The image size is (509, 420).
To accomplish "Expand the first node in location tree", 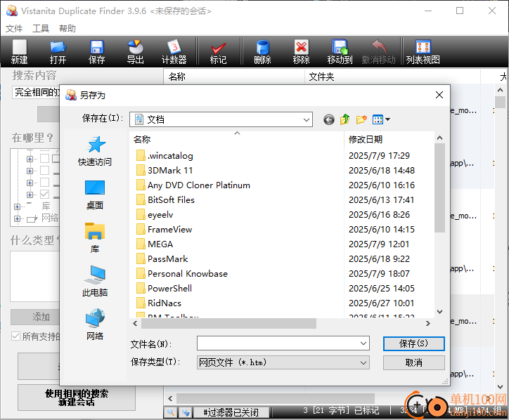I will (x=30, y=159).
